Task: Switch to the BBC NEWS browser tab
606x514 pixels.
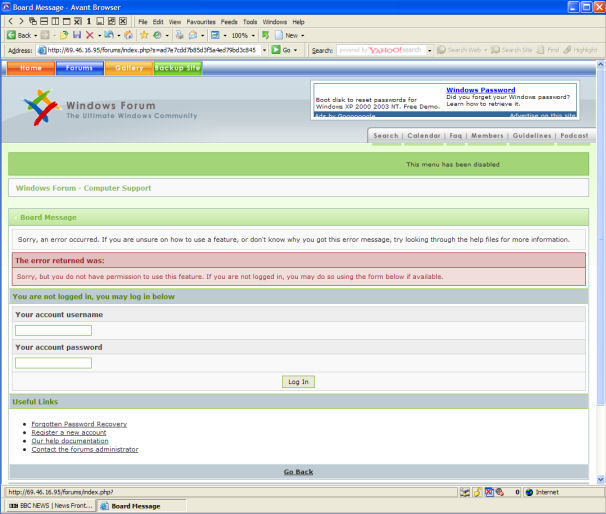Action: pos(51,505)
